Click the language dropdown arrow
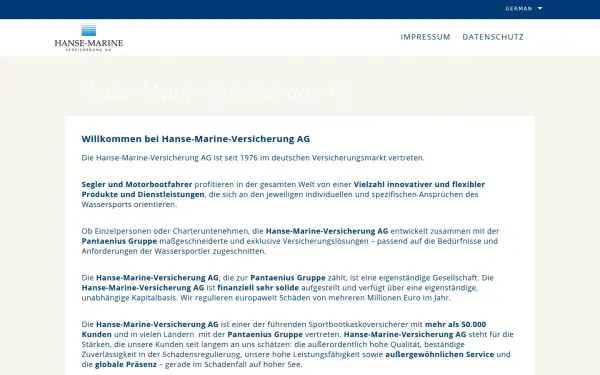Viewport: 600px width, 375px height. tap(540, 8)
